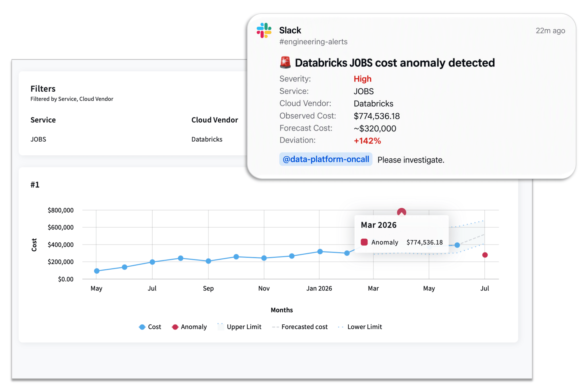Toggle Upper Limit series in legend

pyautogui.click(x=239, y=327)
